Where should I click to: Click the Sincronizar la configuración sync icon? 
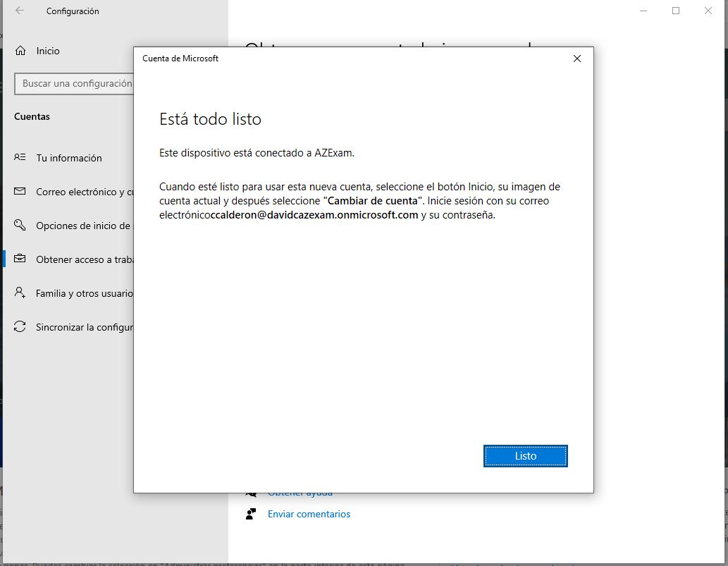coord(20,326)
